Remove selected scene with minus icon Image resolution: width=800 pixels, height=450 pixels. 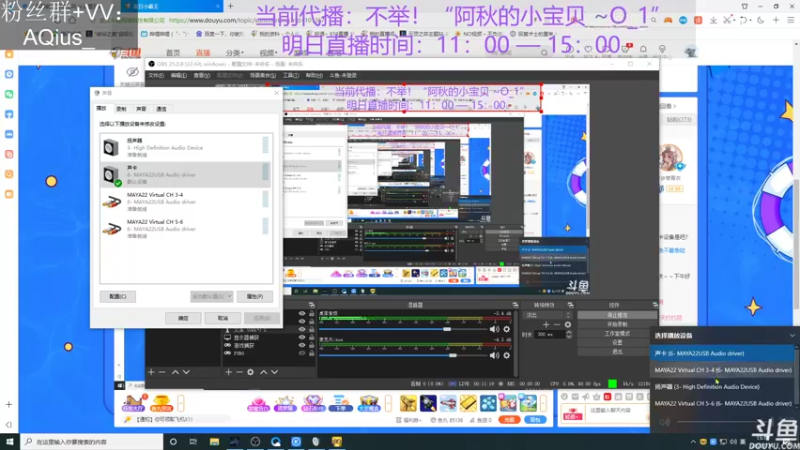[162, 372]
